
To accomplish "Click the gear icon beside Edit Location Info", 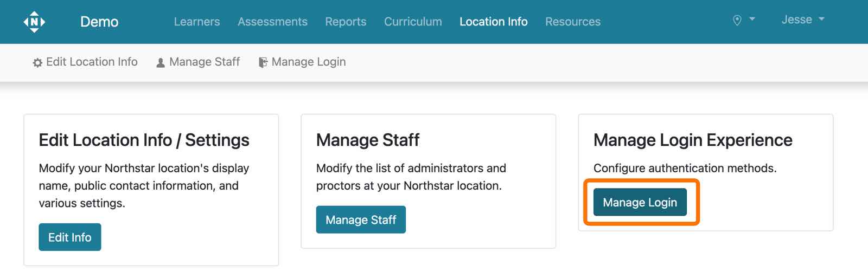I will coord(37,63).
